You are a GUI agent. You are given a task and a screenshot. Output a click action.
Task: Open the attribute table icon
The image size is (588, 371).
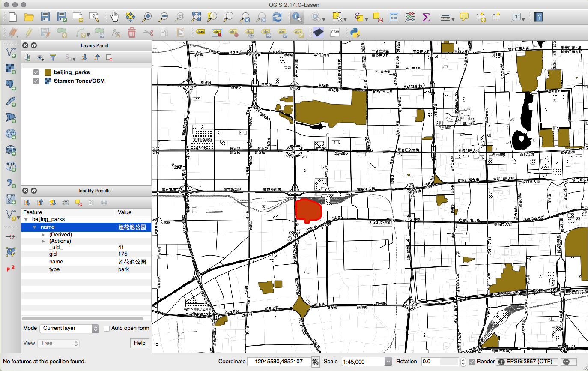(x=394, y=17)
